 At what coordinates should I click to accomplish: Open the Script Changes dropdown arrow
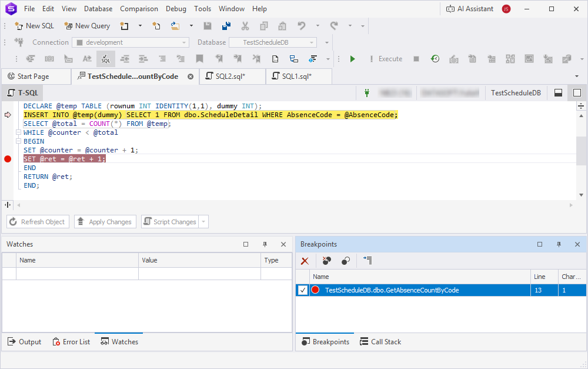click(x=203, y=222)
